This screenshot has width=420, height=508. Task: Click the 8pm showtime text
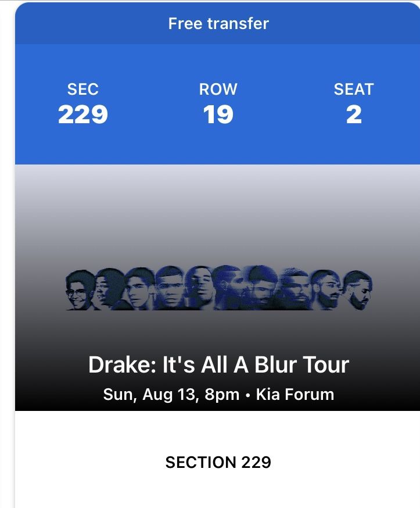pos(223,395)
